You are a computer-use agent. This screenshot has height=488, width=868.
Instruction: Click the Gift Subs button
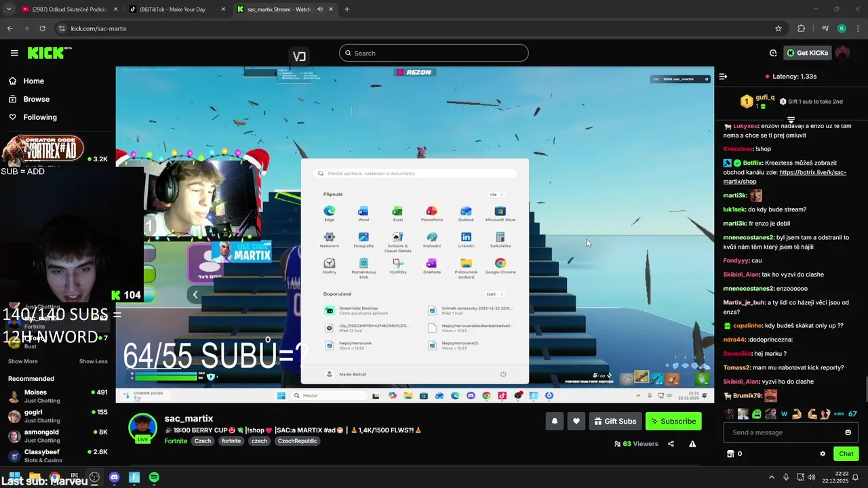(615, 421)
